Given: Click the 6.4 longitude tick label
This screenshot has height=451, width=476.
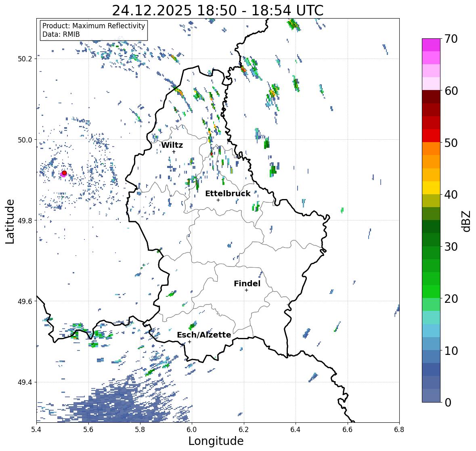Looking at the screenshot, I should pyautogui.click(x=296, y=430).
